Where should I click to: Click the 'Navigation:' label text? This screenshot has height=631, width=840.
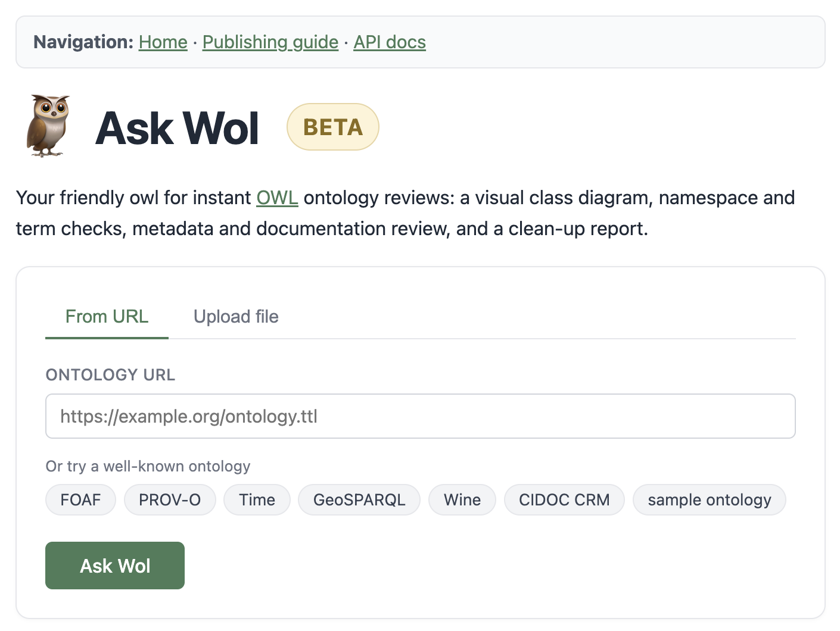[x=83, y=42]
